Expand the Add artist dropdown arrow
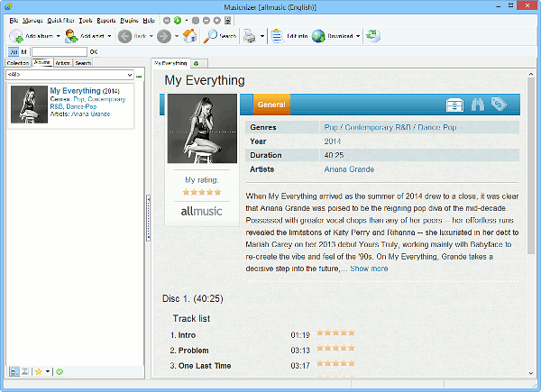Viewport: 541px width, 392px height. click(109, 36)
